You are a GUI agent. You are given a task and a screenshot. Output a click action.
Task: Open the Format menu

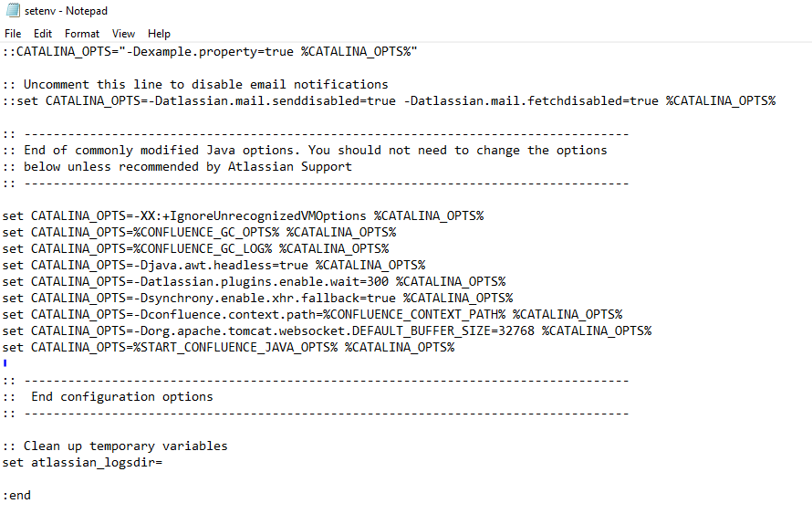(82, 34)
